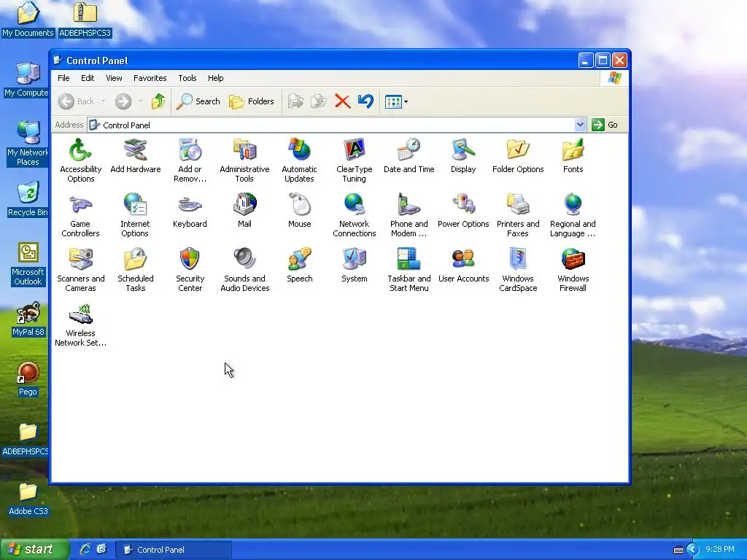
Task: Open Date and Time settings
Action: [x=409, y=156]
